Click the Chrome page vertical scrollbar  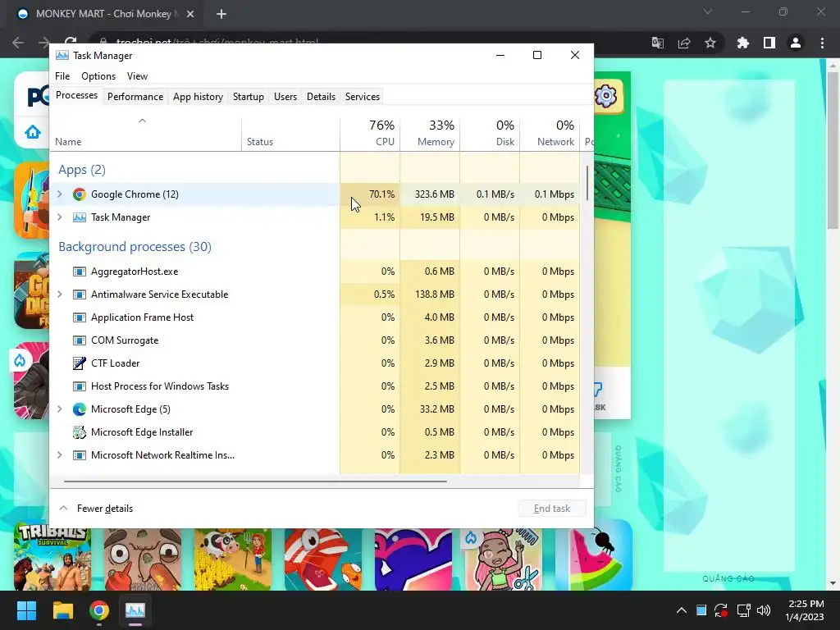click(x=833, y=151)
